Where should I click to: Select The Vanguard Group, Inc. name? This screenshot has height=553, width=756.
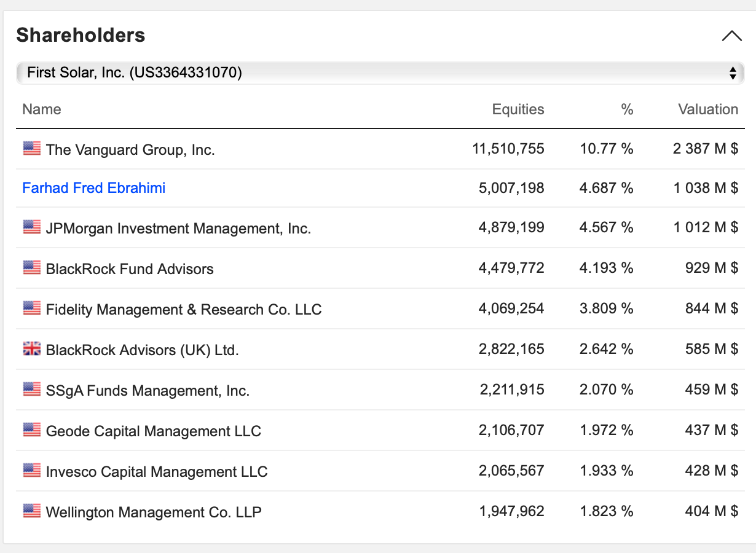pos(130,149)
